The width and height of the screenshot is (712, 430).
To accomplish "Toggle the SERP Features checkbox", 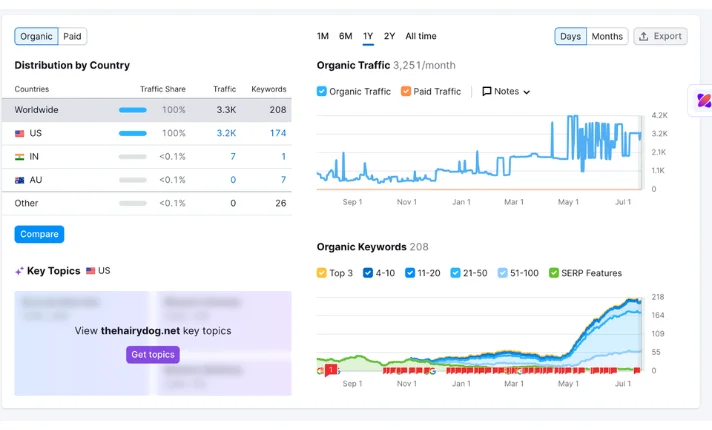I will click(x=554, y=273).
